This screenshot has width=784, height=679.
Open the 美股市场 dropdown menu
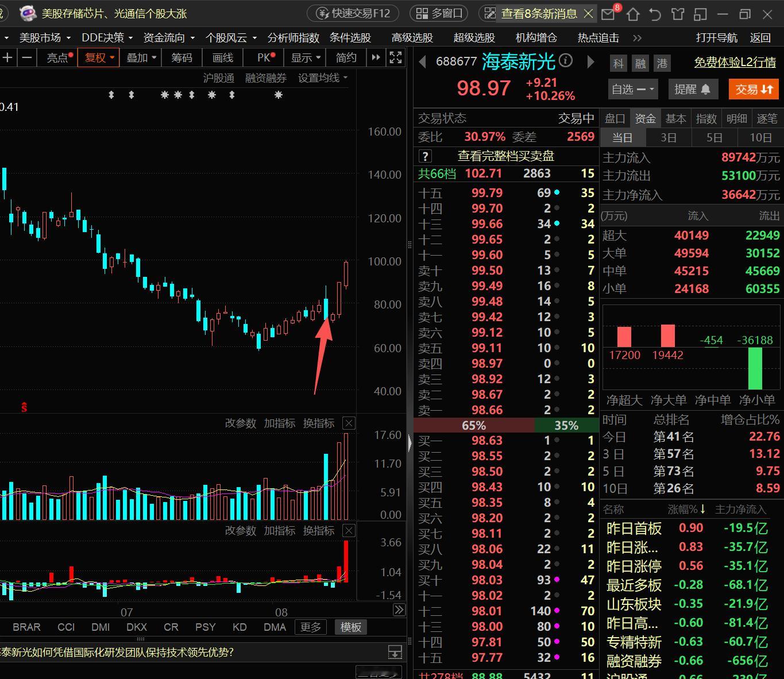coord(45,38)
